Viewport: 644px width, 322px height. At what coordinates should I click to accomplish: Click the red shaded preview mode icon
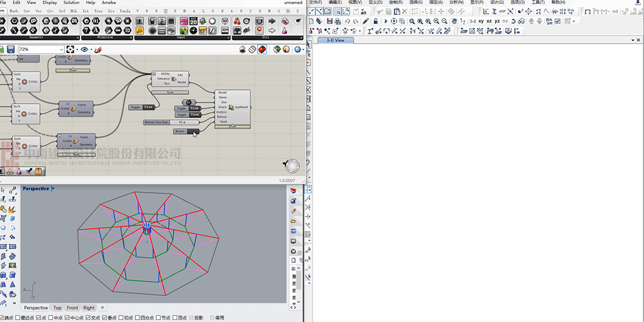[262, 49]
